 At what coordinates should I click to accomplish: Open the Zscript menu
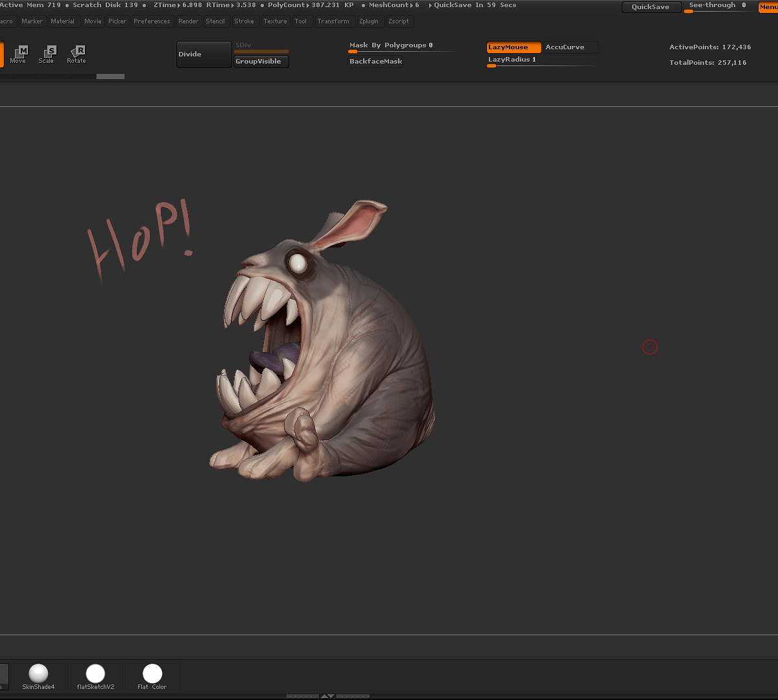(x=399, y=21)
